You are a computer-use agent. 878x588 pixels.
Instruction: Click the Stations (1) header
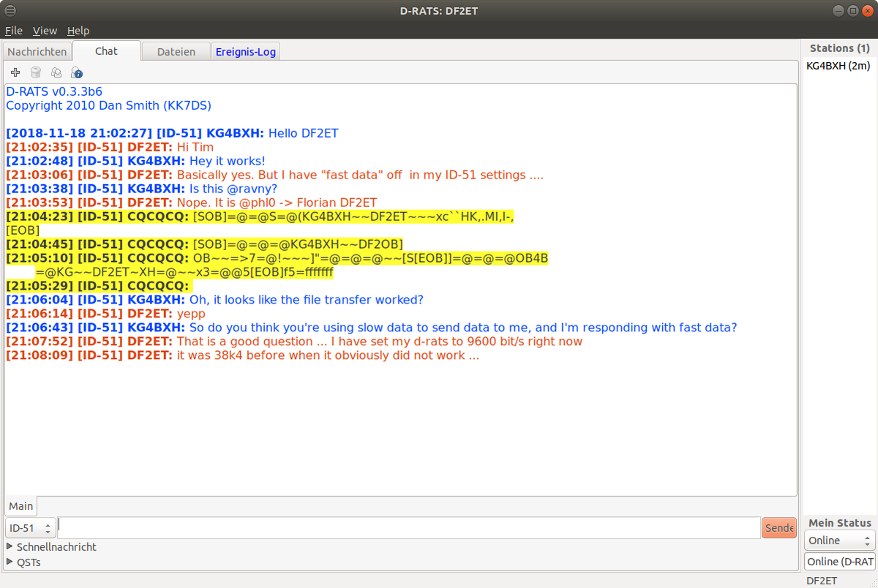pos(839,48)
